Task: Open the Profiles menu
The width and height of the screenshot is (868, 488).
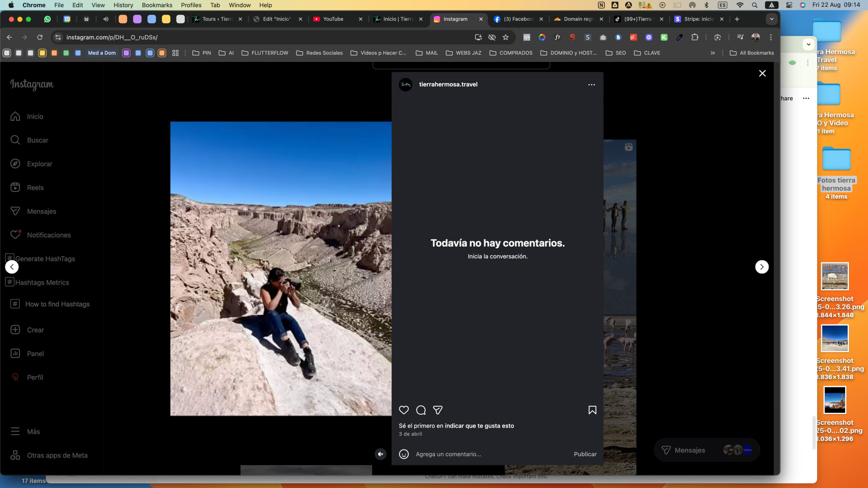Action: (x=191, y=5)
